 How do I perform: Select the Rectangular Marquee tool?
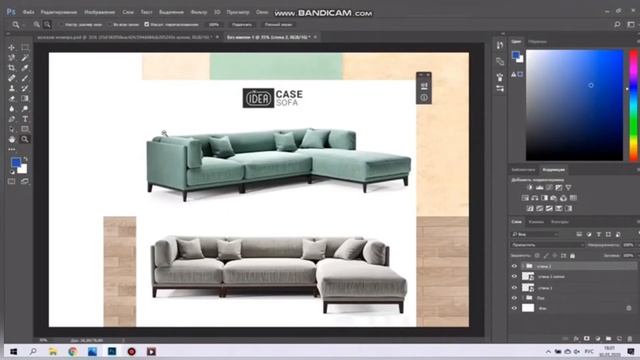(x=25, y=47)
